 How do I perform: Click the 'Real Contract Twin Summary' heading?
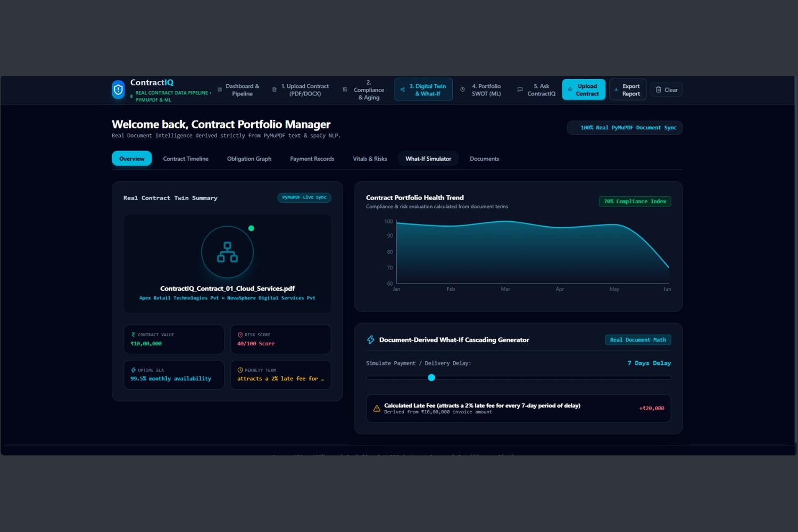pos(170,198)
